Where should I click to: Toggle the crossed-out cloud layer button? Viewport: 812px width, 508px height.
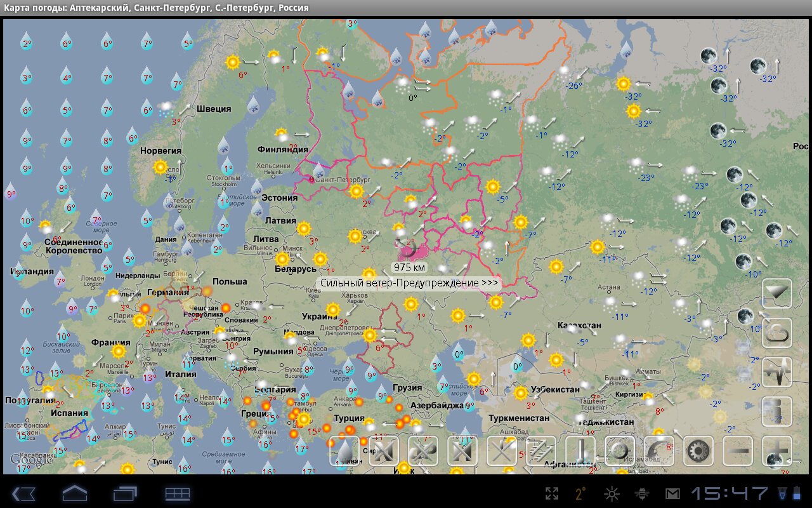423,451
